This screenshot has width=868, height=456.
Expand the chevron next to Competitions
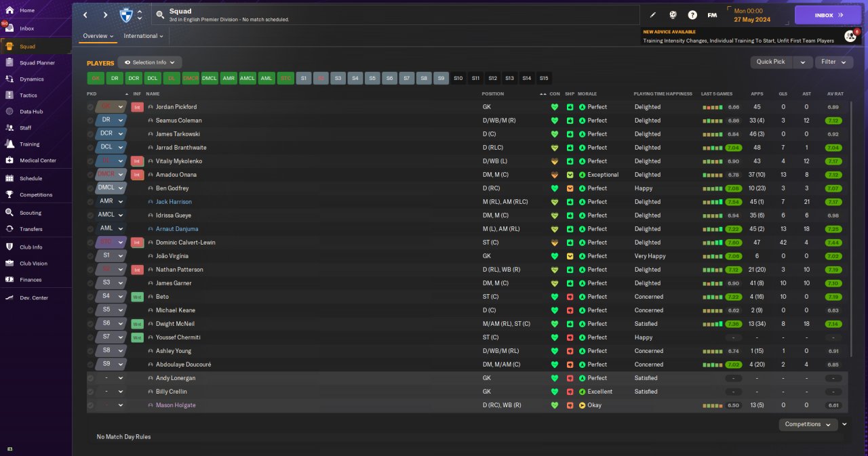click(x=844, y=424)
